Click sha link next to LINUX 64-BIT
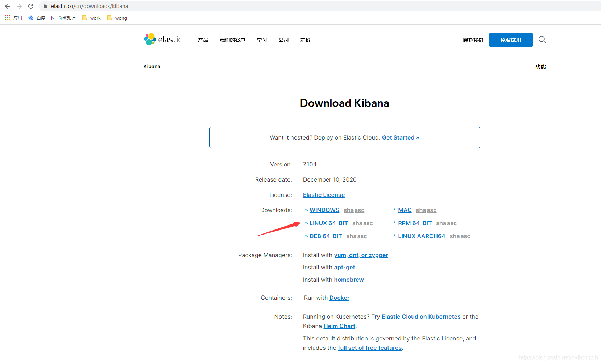 [x=357, y=223]
